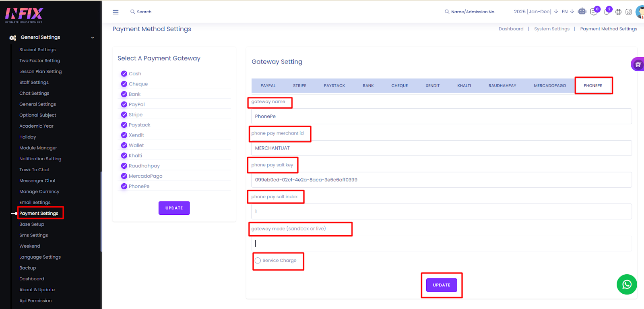Open the notification bell icon

point(607,11)
